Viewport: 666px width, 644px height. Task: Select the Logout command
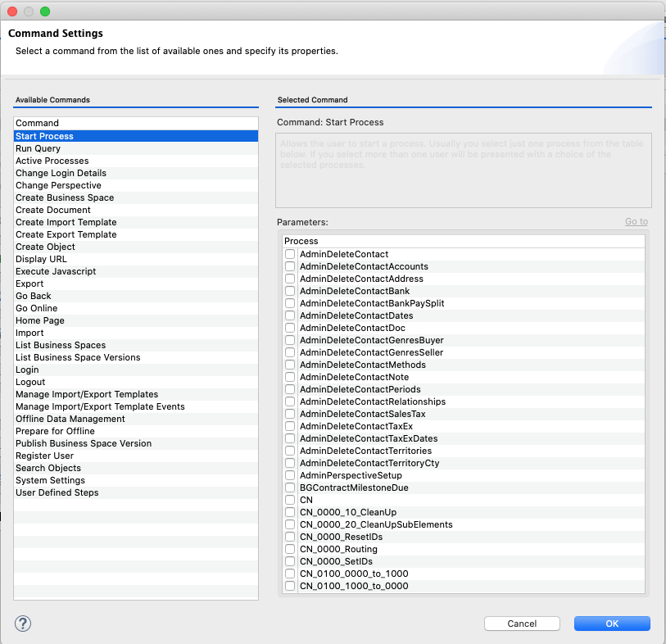click(136, 383)
